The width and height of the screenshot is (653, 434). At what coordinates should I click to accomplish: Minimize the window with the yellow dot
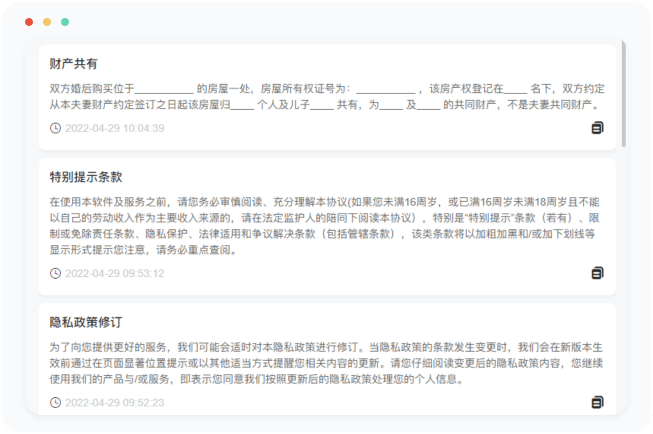tap(47, 21)
